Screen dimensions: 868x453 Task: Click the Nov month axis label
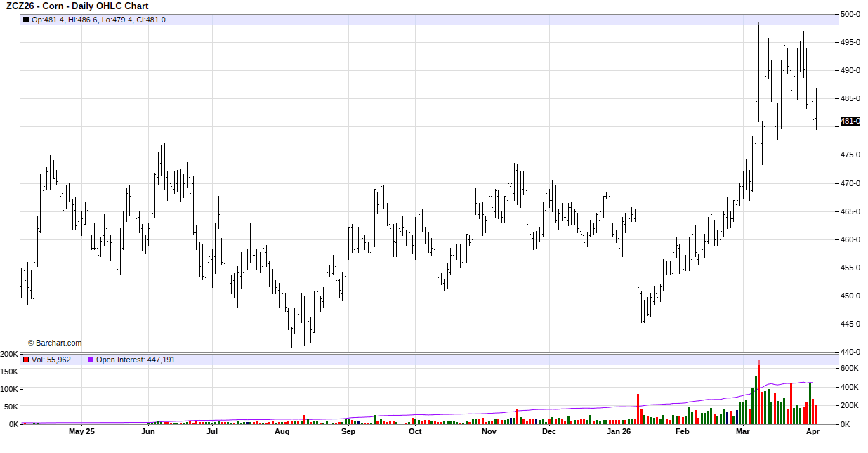489,432
